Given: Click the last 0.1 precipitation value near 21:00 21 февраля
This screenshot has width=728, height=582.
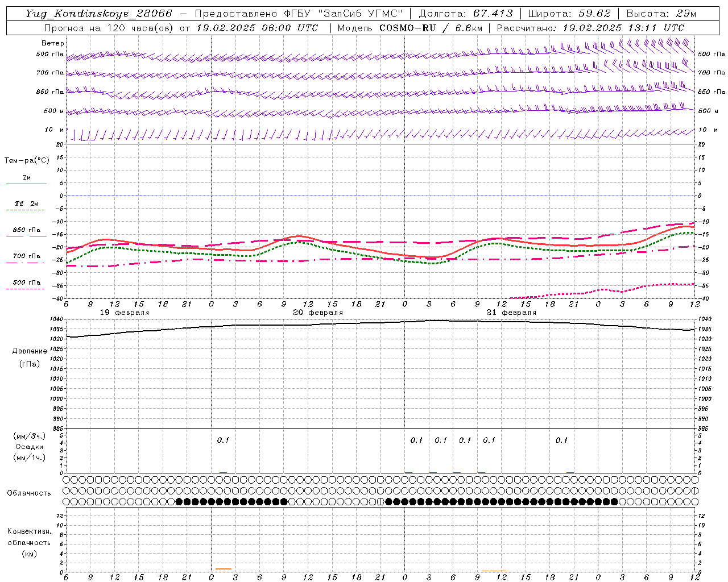Looking at the screenshot, I should tap(561, 440).
